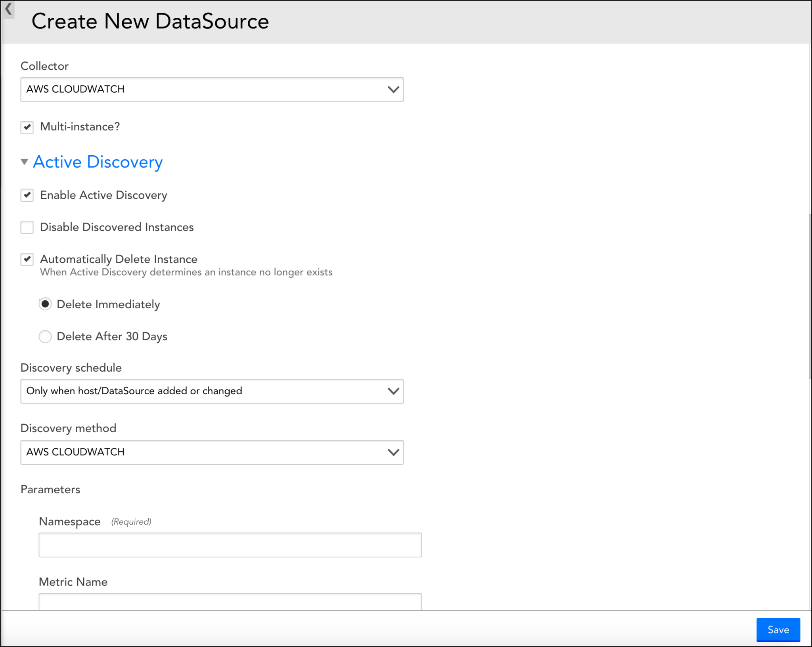Check Disable Discovered Instances
Viewport: 812px width, 647px height.
27,227
